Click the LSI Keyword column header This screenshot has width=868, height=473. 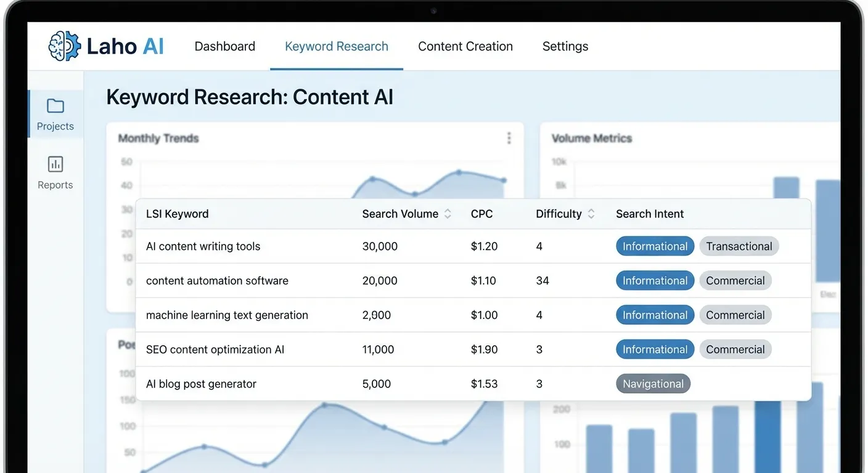coord(177,214)
